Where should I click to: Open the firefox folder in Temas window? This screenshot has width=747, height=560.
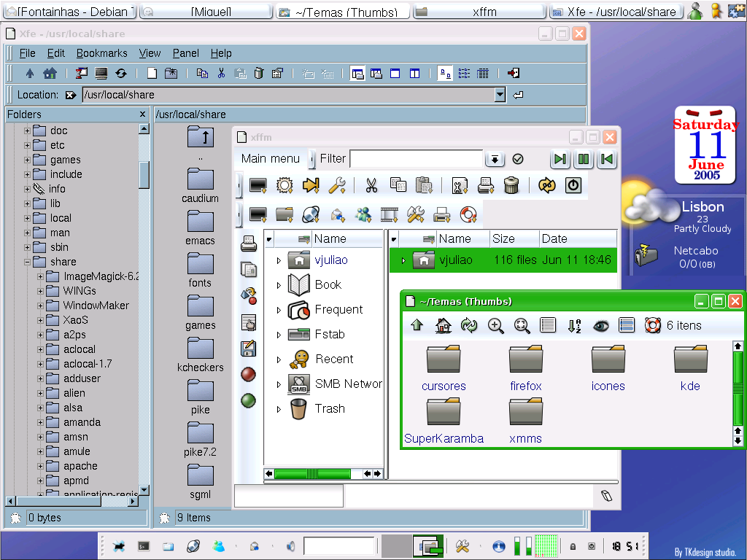point(525,368)
